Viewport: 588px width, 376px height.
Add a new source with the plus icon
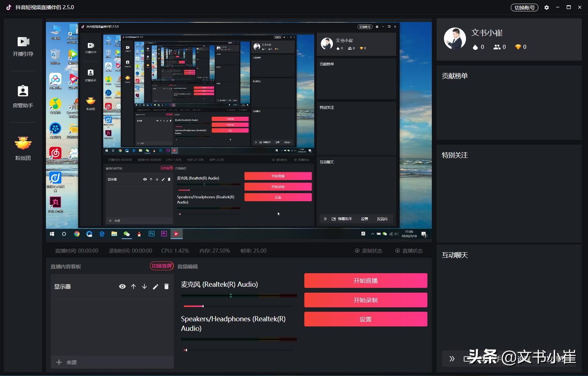click(59, 362)
